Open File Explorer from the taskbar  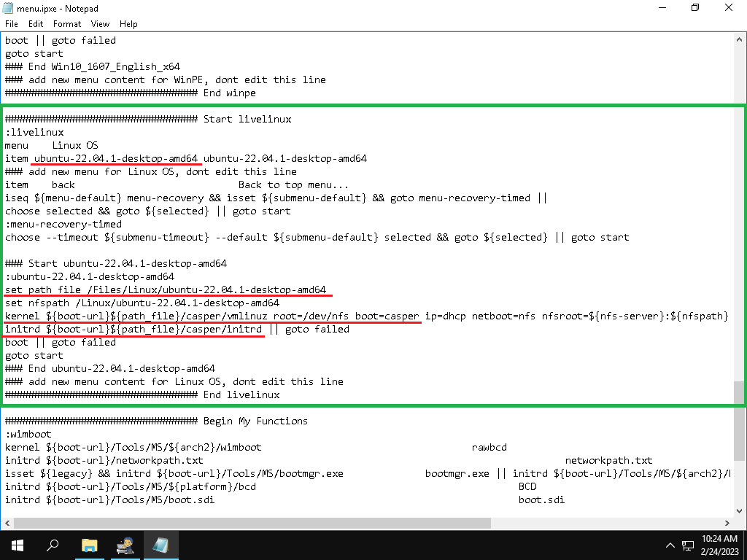pos(89,545)
